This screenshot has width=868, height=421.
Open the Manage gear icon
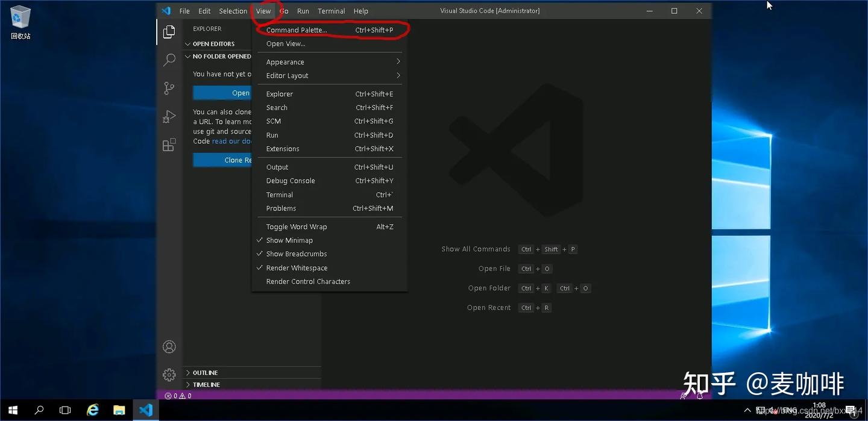coord(169,375)
